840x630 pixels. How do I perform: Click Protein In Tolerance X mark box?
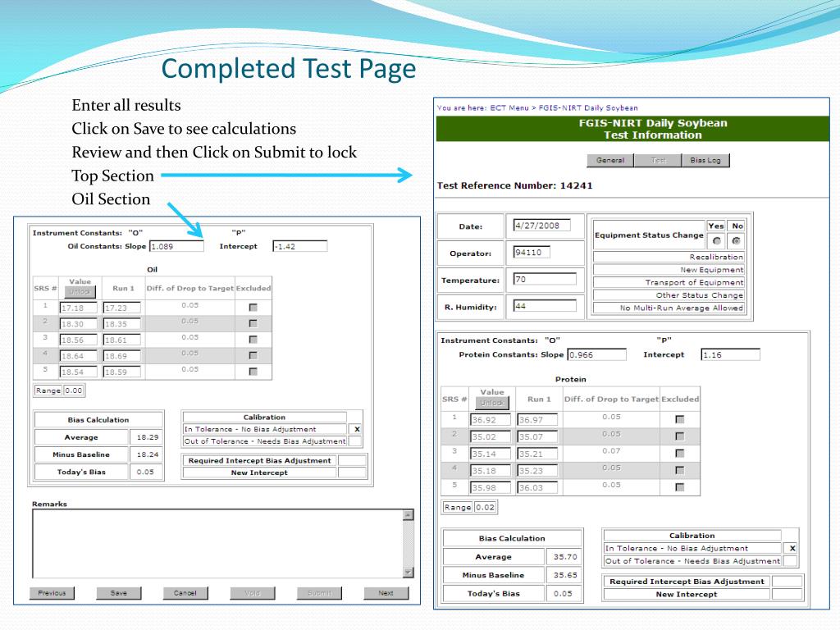pyautogui.click(x=792, y=549)
